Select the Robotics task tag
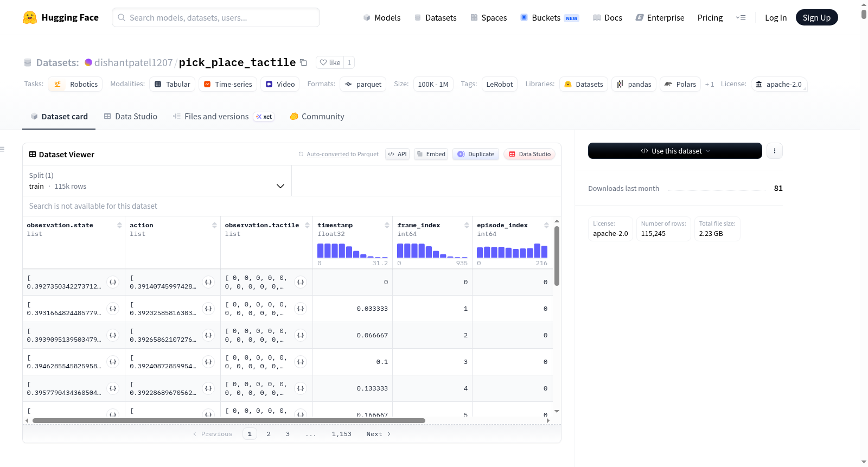The height and width of the screenshot is (467, 868). 75,84
